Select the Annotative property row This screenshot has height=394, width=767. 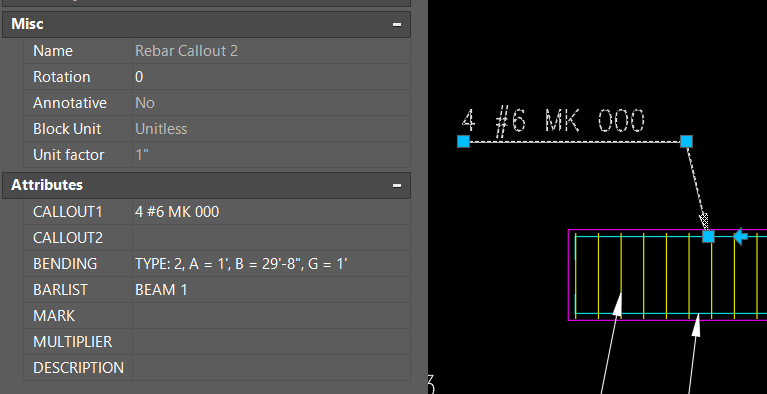tap(217, 103)
